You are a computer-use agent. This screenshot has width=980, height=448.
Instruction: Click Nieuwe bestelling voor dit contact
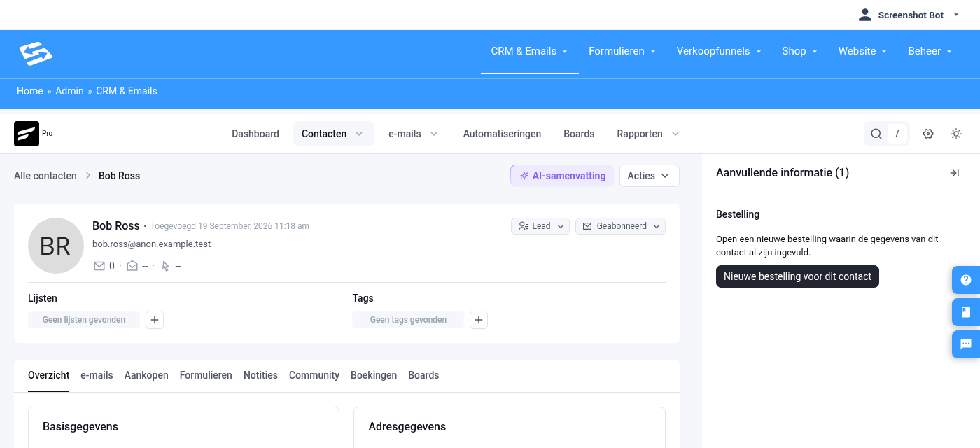(797, 276)
